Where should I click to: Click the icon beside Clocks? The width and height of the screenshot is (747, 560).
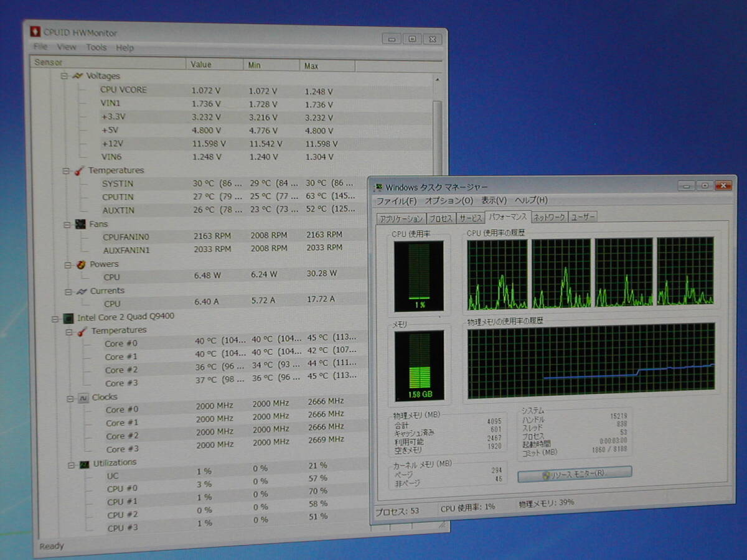pyautogui.click(x=83, y=398)
